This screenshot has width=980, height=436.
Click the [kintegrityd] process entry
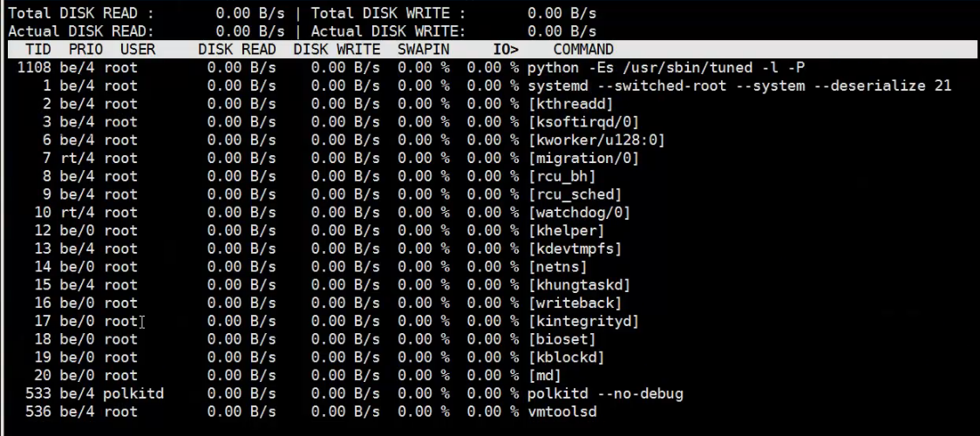click(584, 321)
